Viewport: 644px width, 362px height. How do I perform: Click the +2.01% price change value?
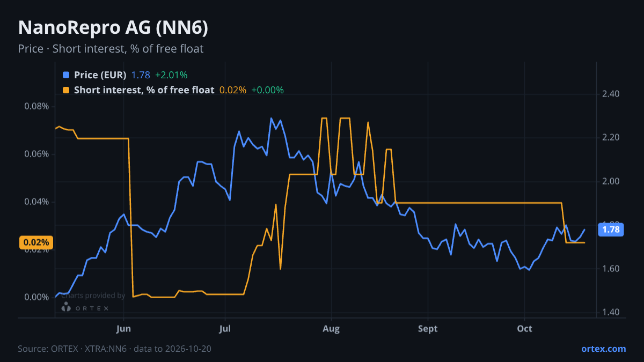[x=171, y=75]
